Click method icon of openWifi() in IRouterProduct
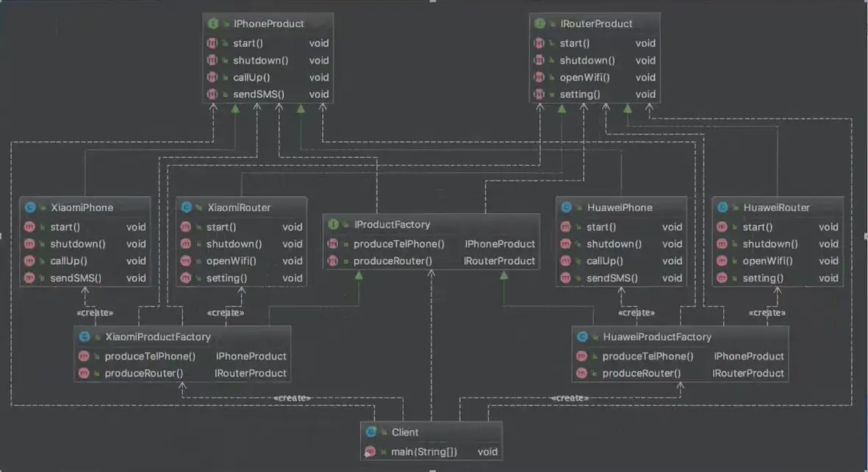This screenshot has width=868, height=472. (539, 77)
